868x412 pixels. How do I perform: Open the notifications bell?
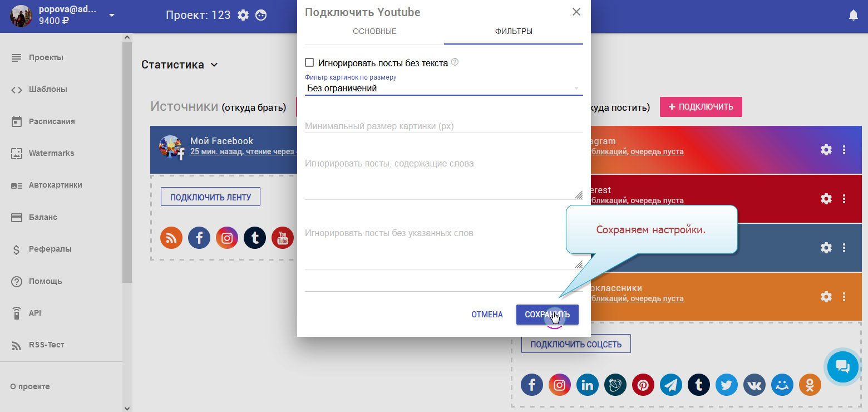(854, 16)
